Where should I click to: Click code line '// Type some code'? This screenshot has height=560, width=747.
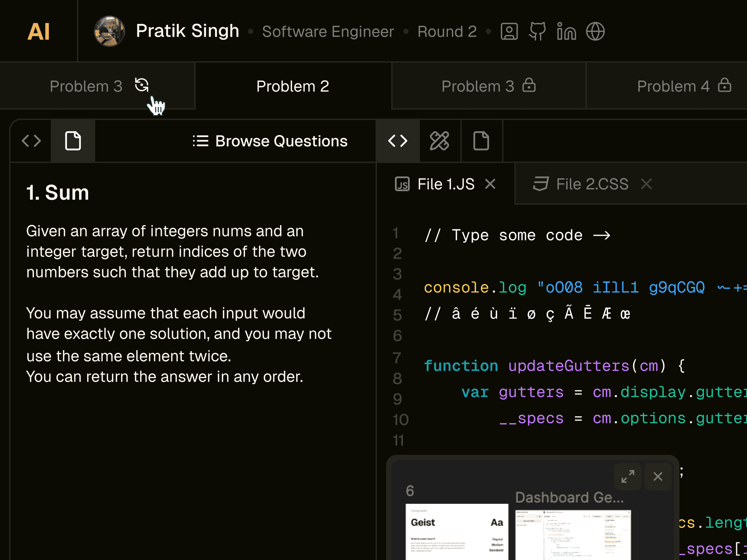(x=517, y=235)
